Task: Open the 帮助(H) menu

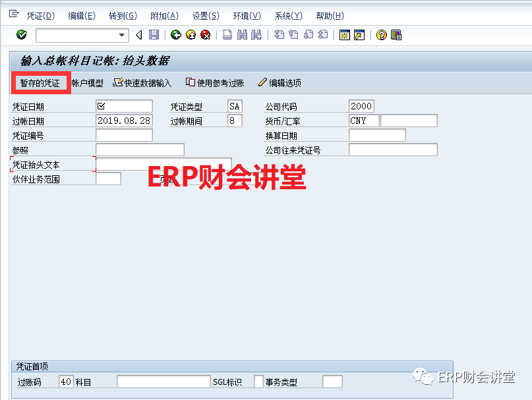Action: pyautogui.click(x=330, y=16)
